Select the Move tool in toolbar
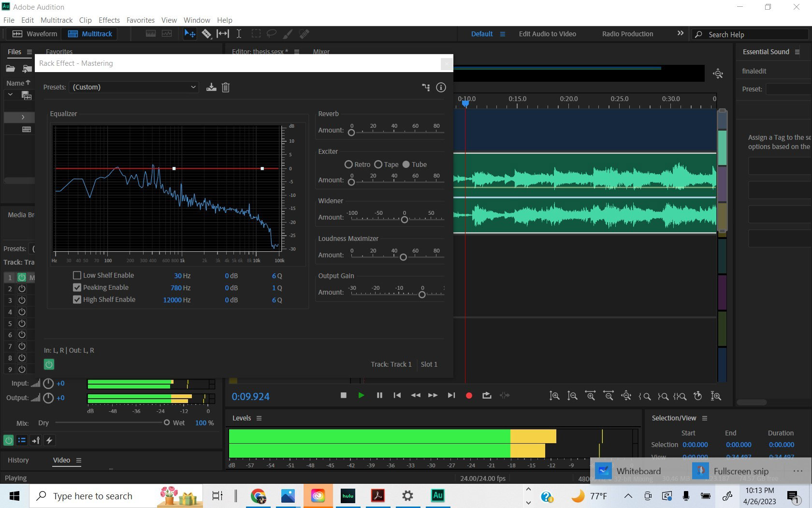This screenshot has height=508, width=812. (189, 34)
